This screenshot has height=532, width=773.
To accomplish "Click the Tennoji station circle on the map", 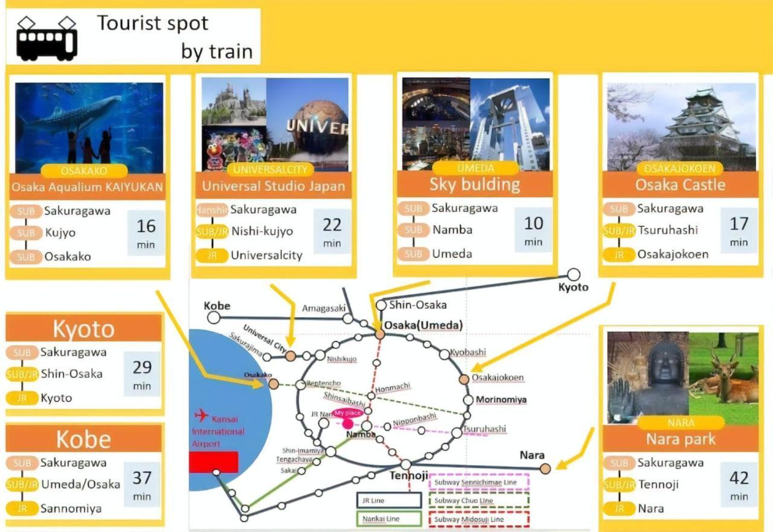I will point(406,464).
